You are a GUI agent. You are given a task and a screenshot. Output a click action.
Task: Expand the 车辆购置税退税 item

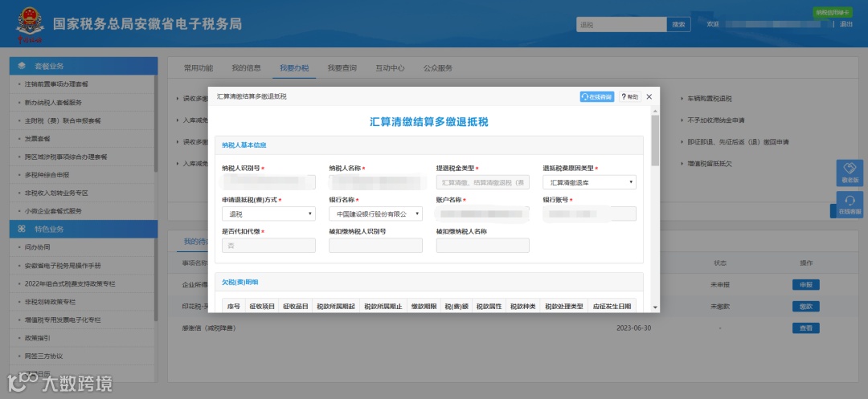[709, 99]
